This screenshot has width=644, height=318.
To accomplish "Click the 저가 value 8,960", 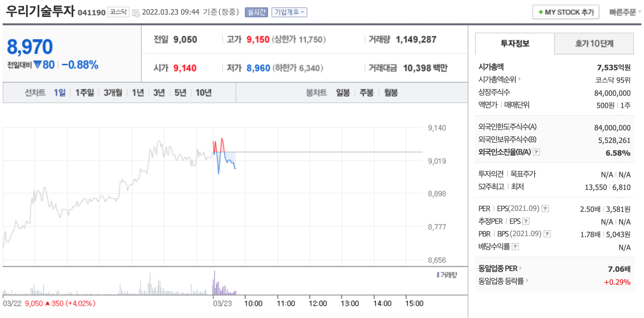I will [258, 68].
